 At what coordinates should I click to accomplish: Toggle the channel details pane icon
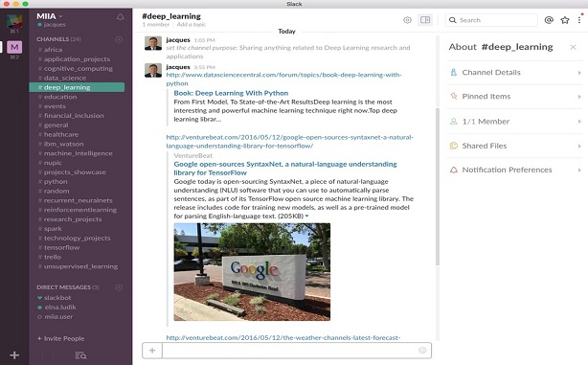point(425,20)
